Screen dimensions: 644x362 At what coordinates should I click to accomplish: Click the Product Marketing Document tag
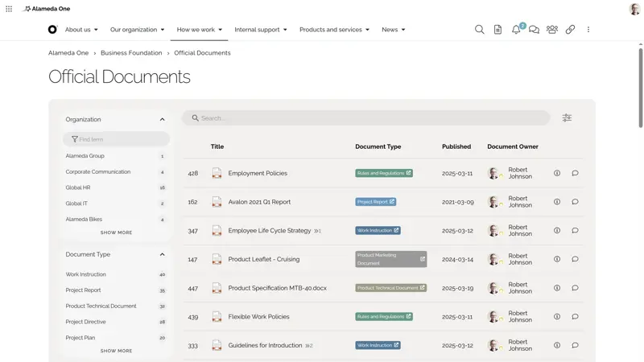point(391,259)
